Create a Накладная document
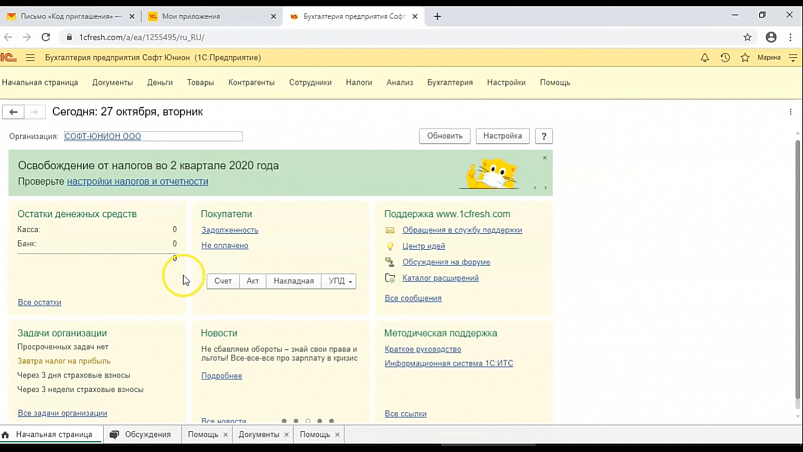 [293, 281]
